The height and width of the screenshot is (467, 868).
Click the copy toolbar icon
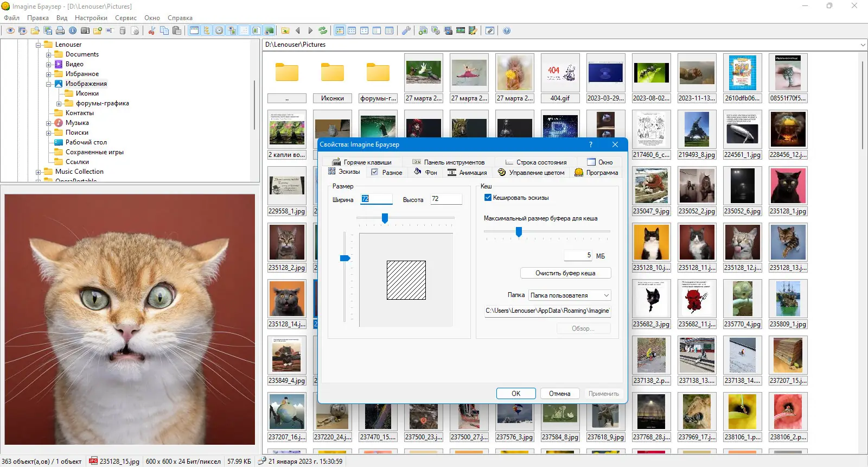[x=164, y=31]
